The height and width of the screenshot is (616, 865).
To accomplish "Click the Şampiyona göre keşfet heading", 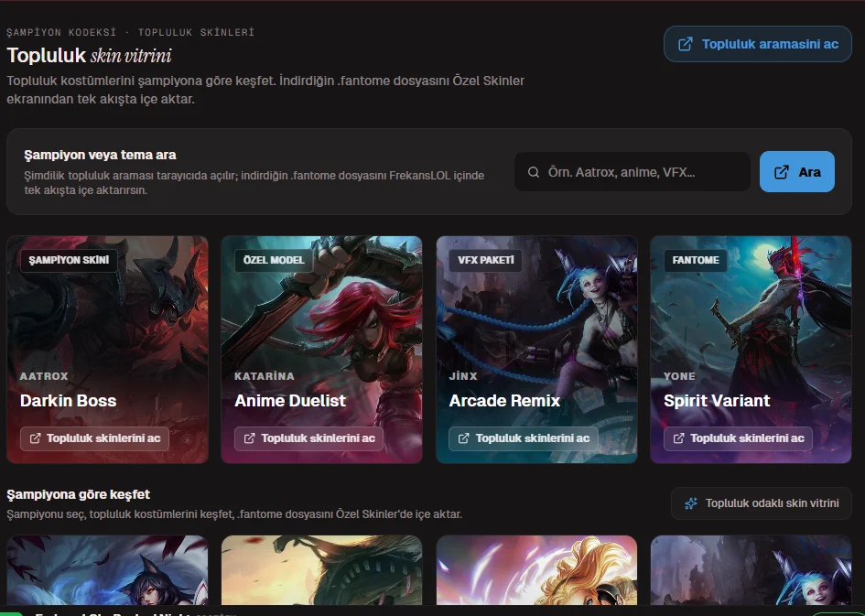I will pyautogui.click(x=79, y=494).
